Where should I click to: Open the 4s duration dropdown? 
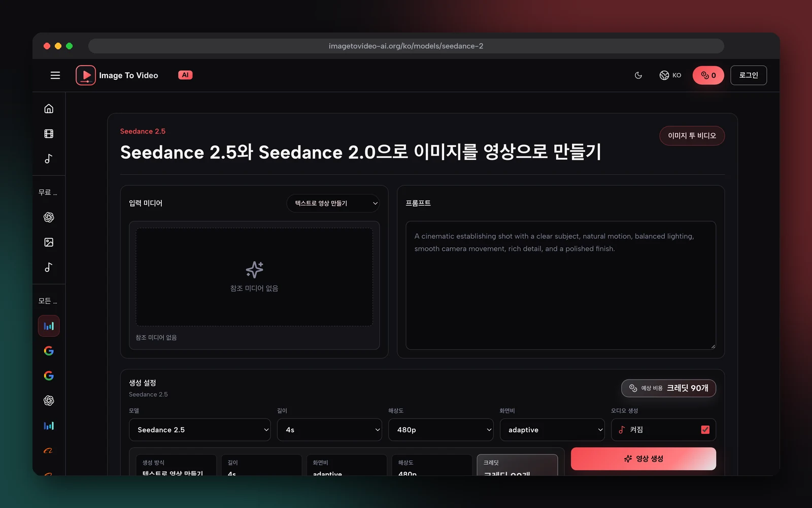[330, 430]
